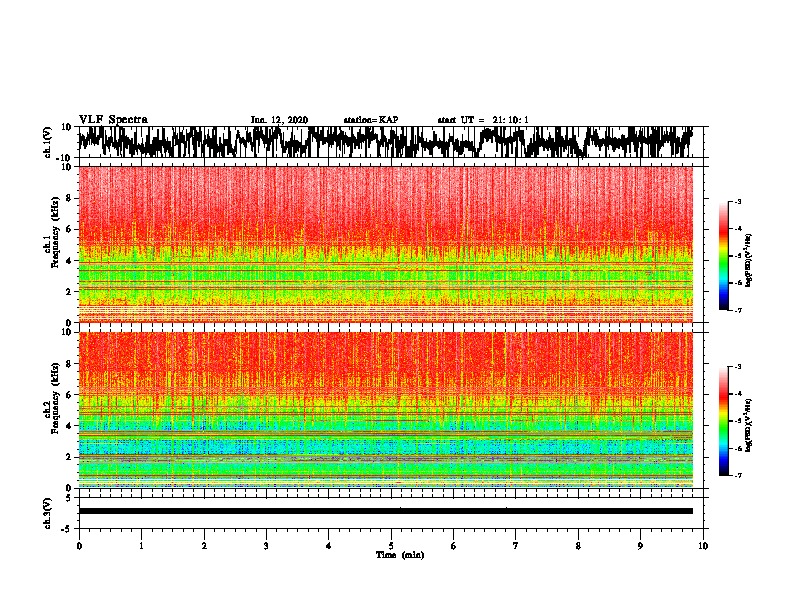
Task: Select the date label "Jan. 12, 2020"
Action: 279,120
